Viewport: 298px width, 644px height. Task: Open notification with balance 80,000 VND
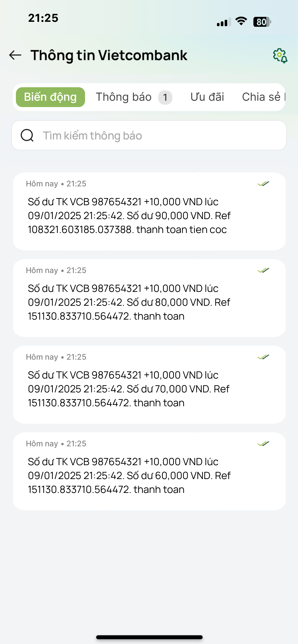pyautogui.click(x=149, y=298)
